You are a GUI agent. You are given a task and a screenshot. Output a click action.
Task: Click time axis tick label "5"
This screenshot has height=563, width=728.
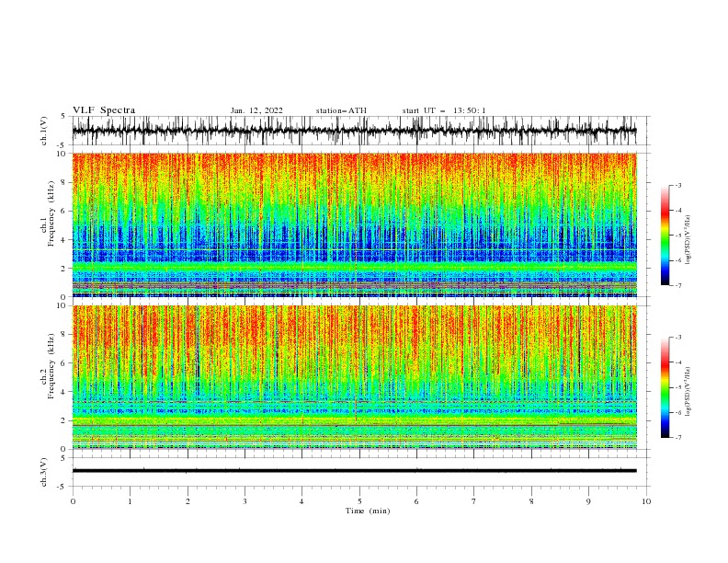pyautogui.click(x=359, y=501)
